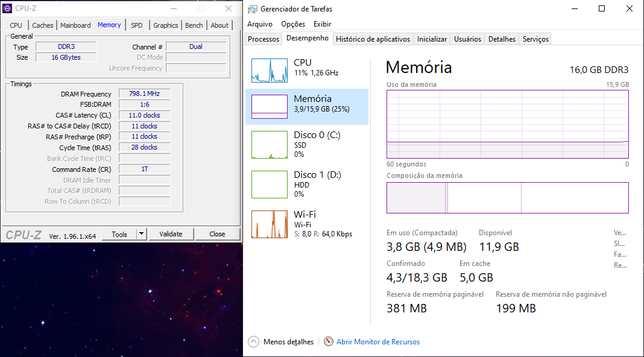Screen dimensions: 644x357
Task: Click the 5,0 GB Em cache value
Action: click(x=476, y=277)
